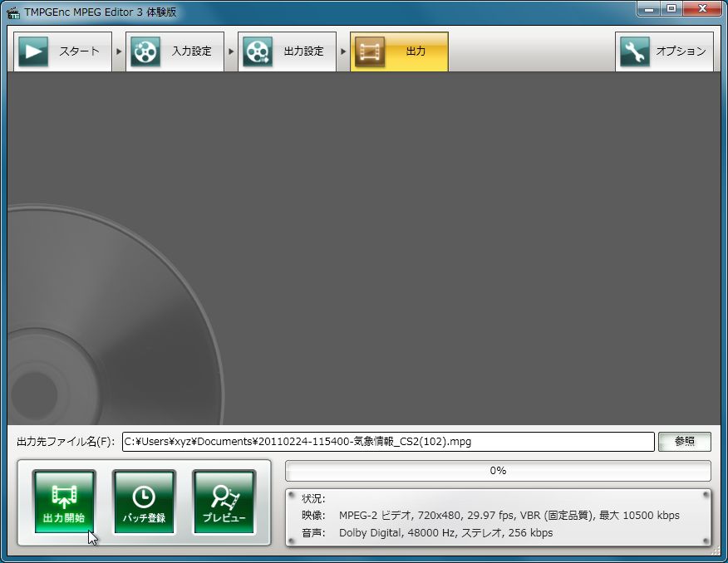
Task: Select the highlighted 出力 step tab
Action: (399, 51)
